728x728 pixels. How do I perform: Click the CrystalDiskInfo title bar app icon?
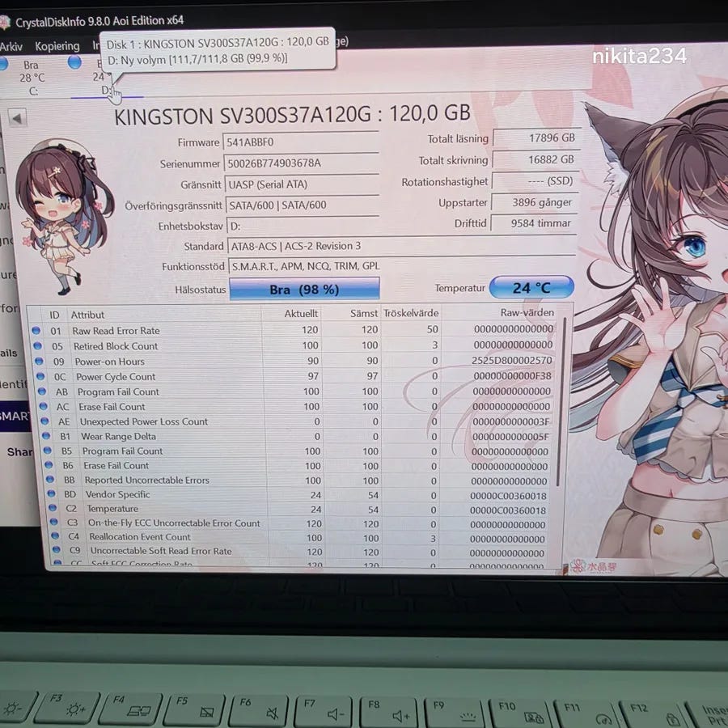(x=4, y=22)
